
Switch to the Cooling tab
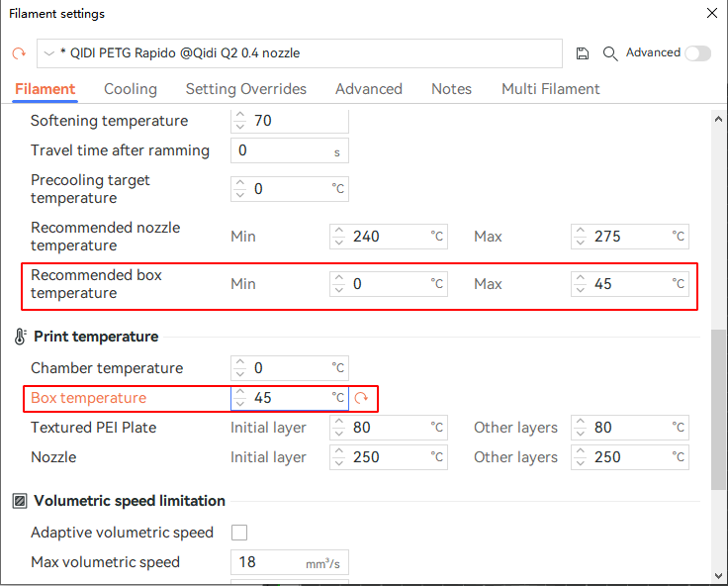pyautogui.click(x=131, y=89)
